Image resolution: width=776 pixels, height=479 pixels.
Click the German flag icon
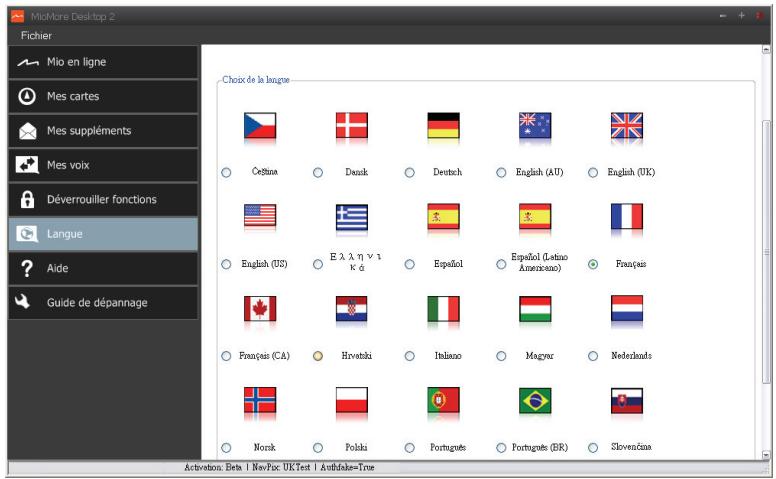443,126
